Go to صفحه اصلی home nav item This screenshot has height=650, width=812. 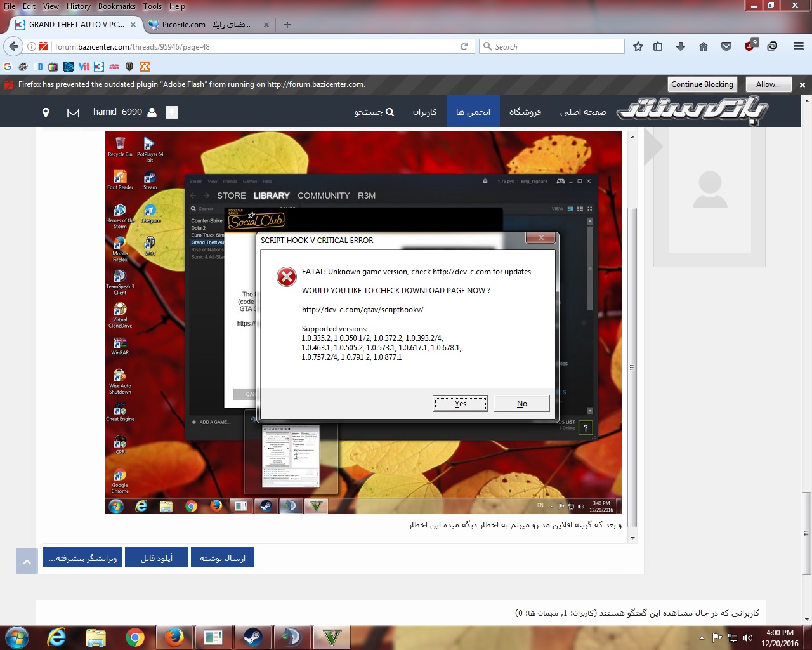click(x=583, y=112)
